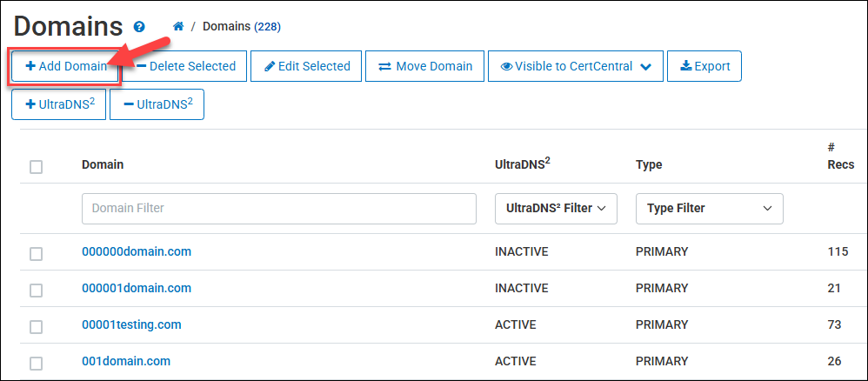Open the 000001domain.com link
Screen dimensions: 868x381
pos(137,288)
